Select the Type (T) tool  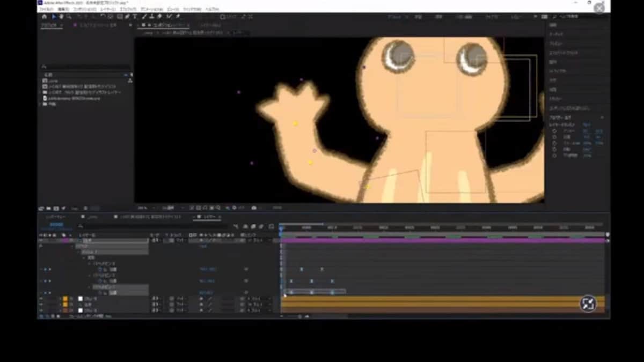[135, 17]
